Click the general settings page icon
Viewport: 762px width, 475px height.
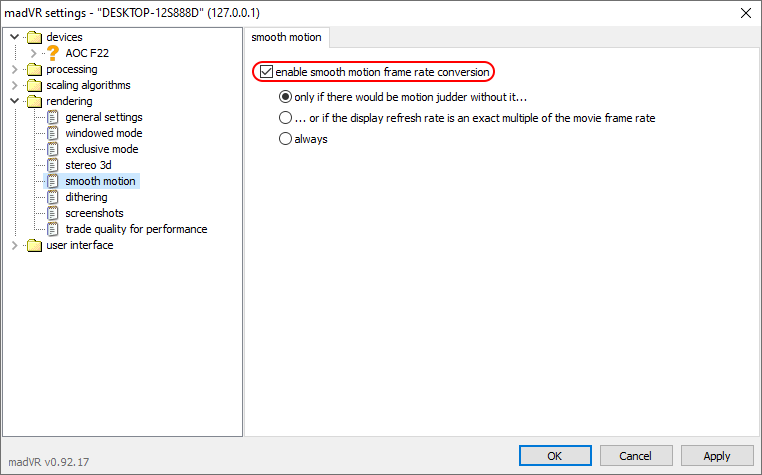click(52, 117)
